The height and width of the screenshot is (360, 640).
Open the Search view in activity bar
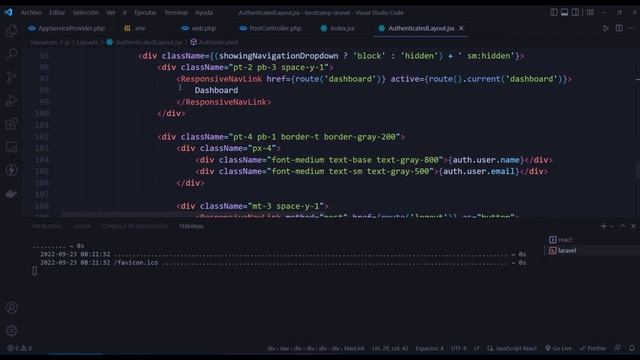pos(11,54)
